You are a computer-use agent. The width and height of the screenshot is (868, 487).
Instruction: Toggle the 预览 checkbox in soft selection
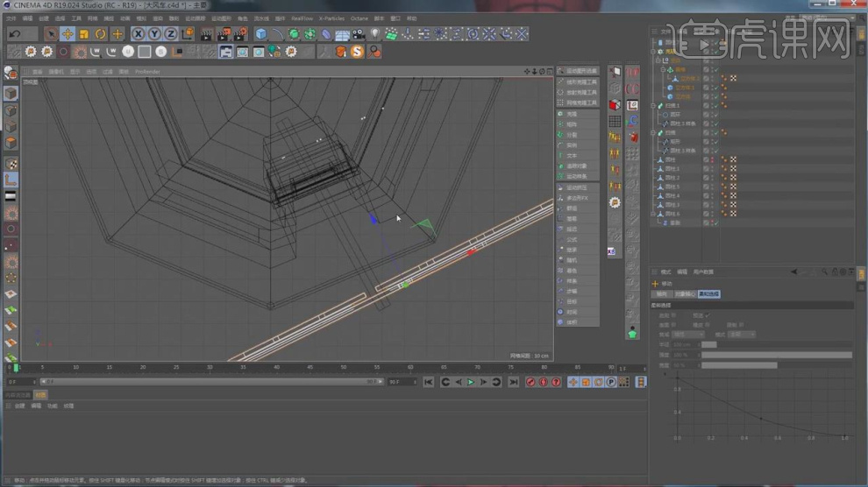coord(708,314)
